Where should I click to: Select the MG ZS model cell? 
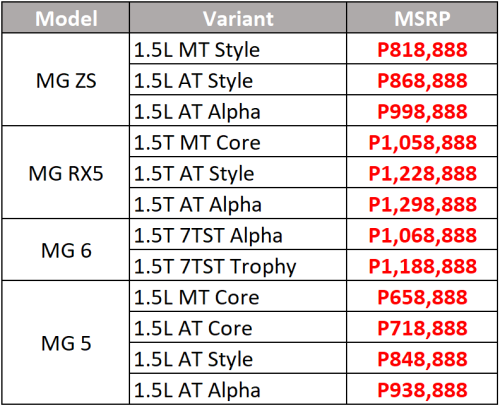click(x=66, y=80)
